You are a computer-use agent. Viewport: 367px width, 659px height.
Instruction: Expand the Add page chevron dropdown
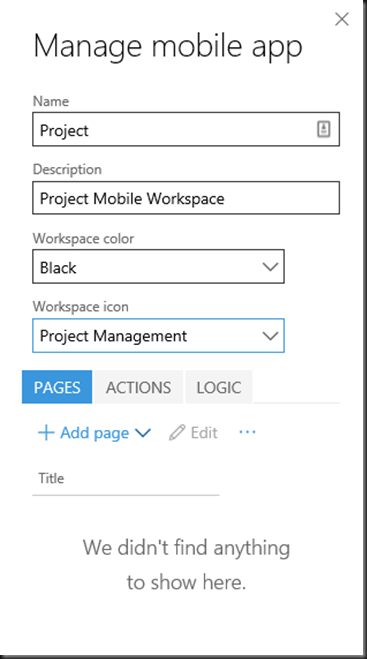point(143,433)
